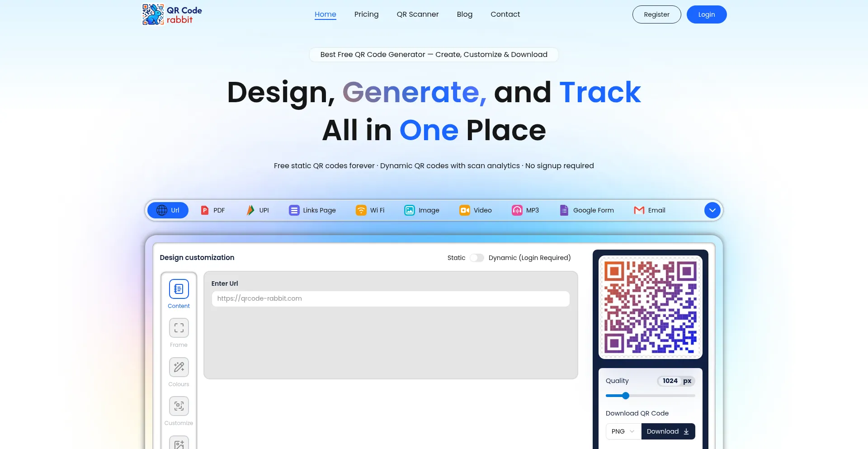
Task: Open the Colours section icon
Action: (x=179, y=367)
